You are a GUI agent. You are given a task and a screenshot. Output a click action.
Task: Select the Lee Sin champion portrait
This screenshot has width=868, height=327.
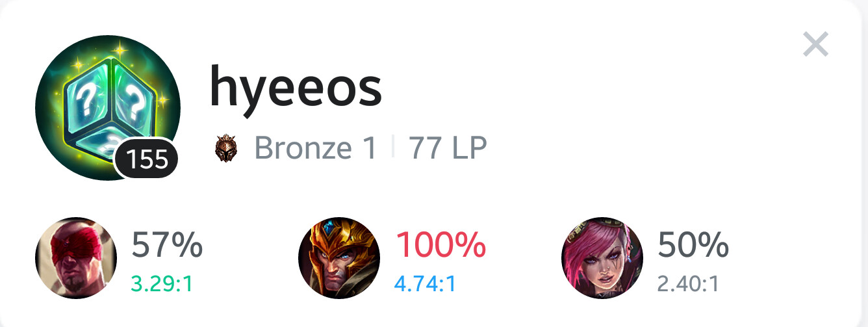coord(76,258)
